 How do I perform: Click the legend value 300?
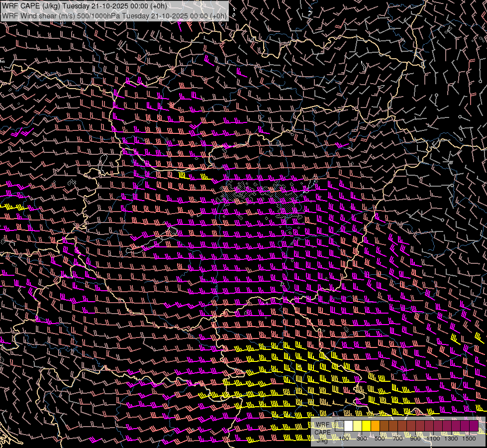point(362,439)
